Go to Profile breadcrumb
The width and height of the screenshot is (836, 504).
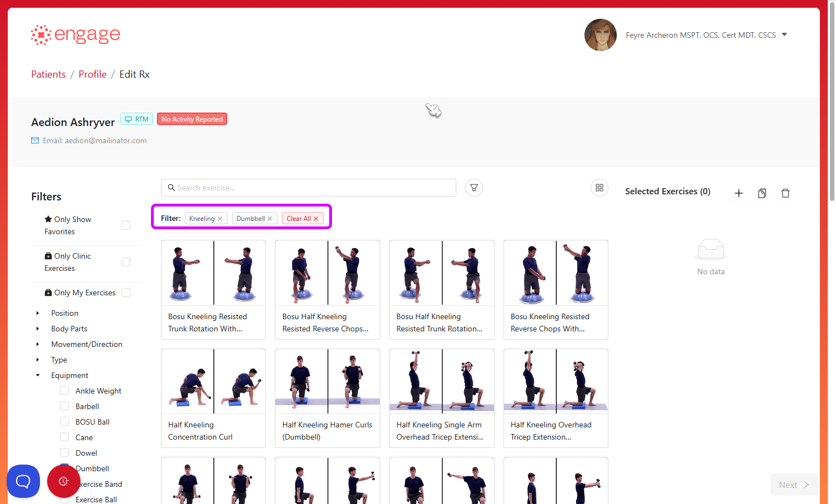(93, 74)
